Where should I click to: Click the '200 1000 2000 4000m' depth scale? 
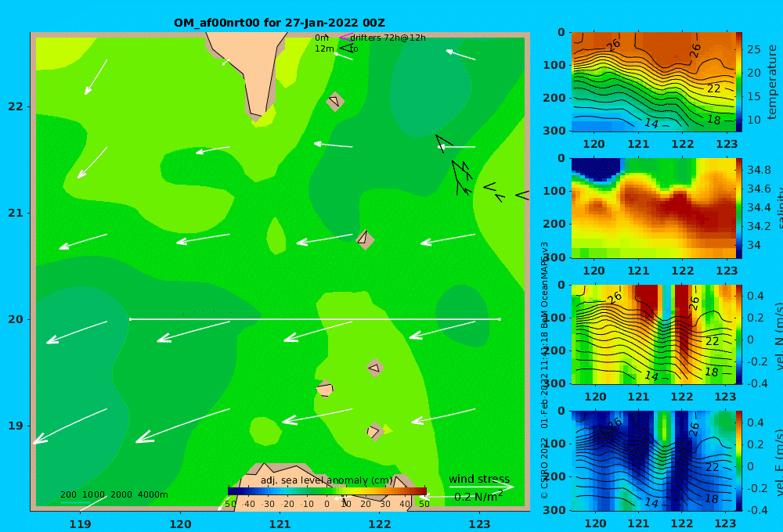pyautogui.click(x=114, y=494)
